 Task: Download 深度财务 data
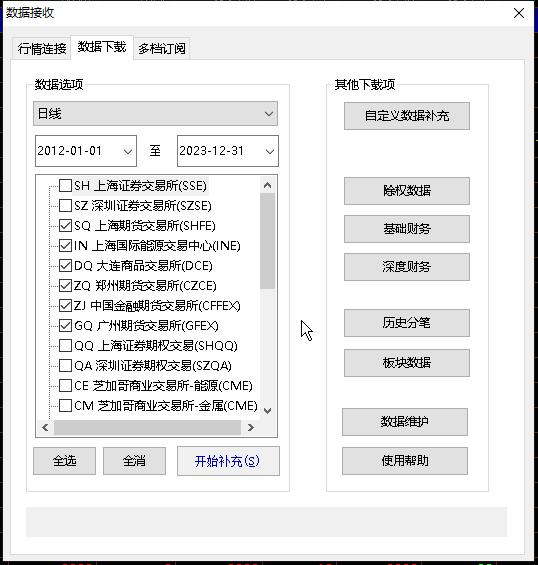(407, 267)
